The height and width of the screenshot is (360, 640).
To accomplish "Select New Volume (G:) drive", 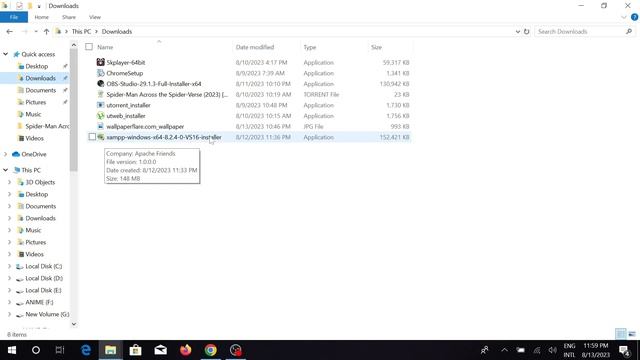I will point(47,314).
